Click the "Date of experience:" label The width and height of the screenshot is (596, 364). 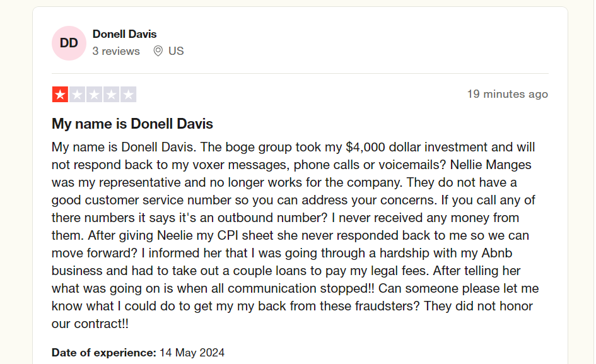coord(104,353)
